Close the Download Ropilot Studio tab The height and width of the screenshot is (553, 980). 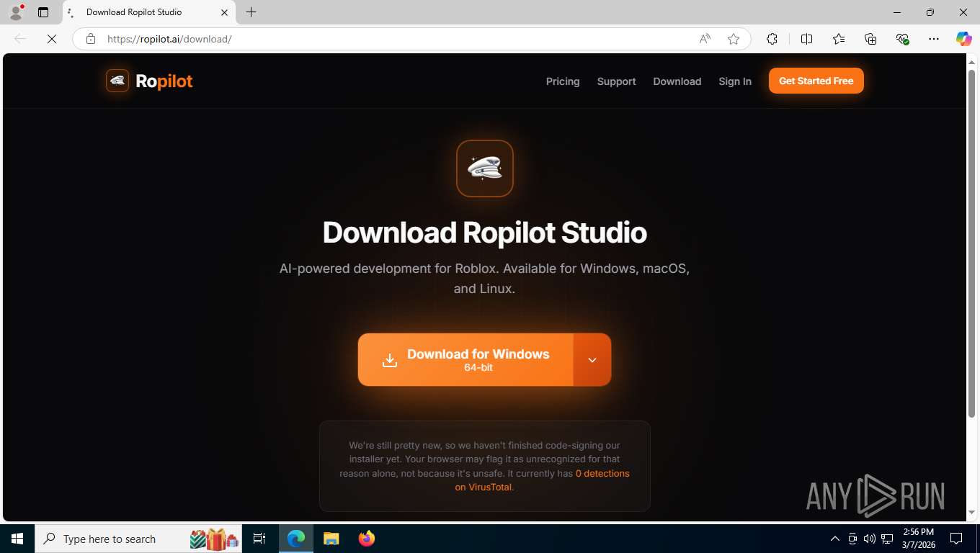(x=224, y=12)
